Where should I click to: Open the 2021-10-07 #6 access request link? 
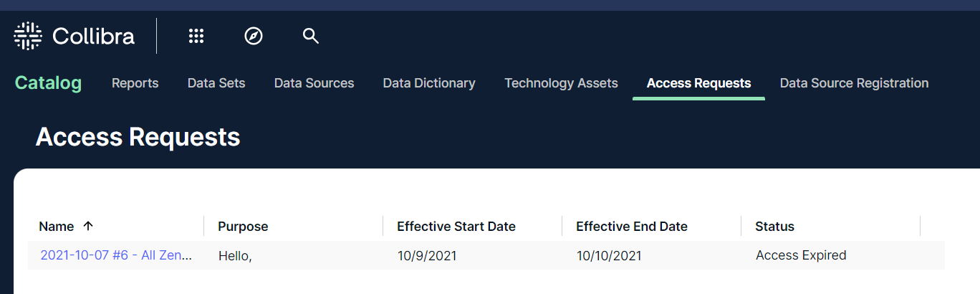point(116,255)
